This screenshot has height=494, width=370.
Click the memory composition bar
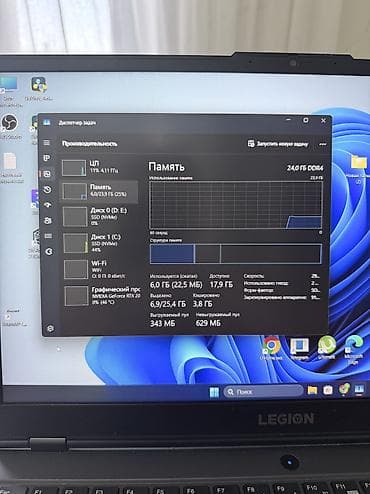[236, 254]
